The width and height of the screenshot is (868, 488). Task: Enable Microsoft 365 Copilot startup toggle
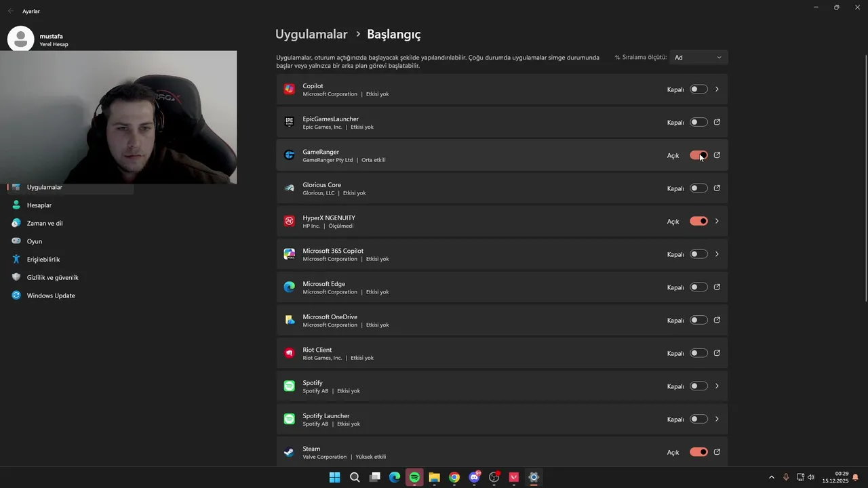click(x=698, y=254)
